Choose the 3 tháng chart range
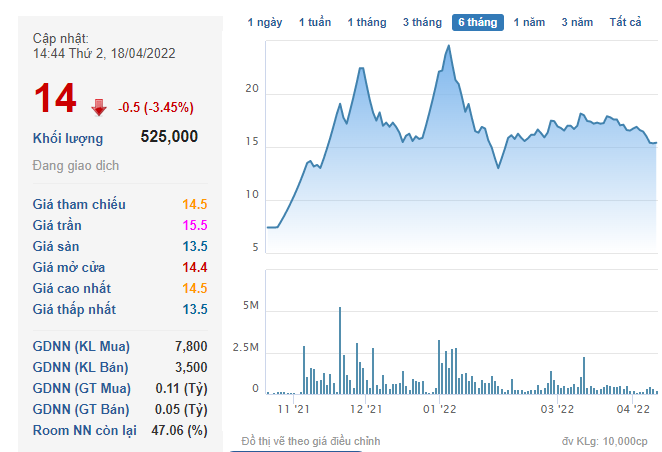 click(x=422, y=22)
